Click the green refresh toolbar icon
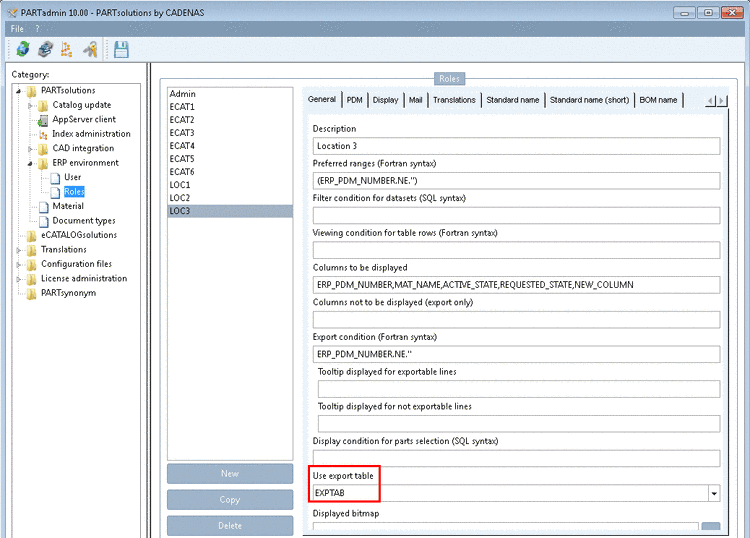Screen dimensions: 750x538 click(23, 49)
